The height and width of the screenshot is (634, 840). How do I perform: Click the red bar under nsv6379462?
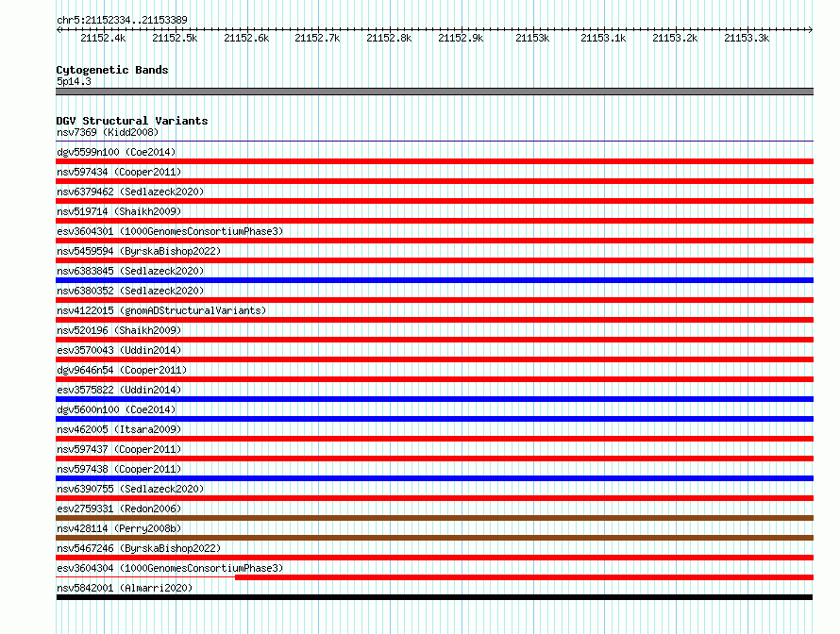[x=434, y=201]
